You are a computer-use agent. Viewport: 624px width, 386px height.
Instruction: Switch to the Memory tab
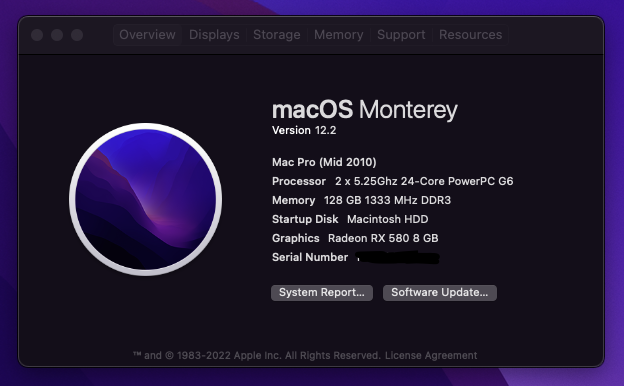(x=339, y=35)
